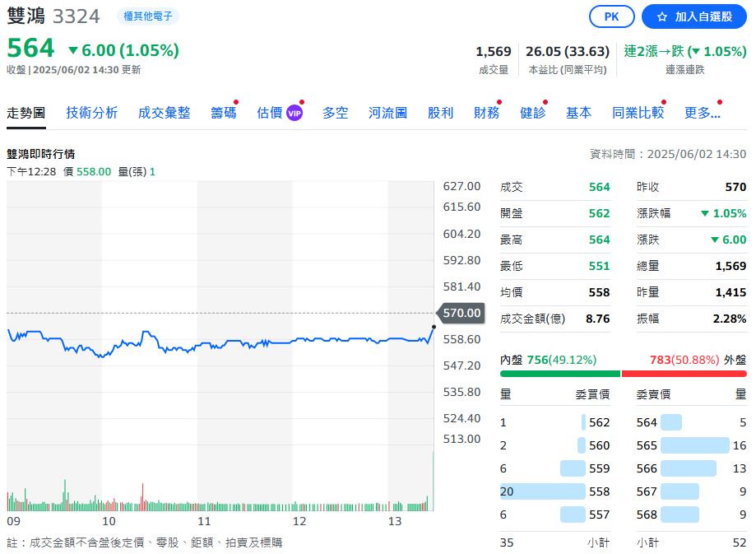
Task: Click the 委買價 column header
Action: (592, 395)
